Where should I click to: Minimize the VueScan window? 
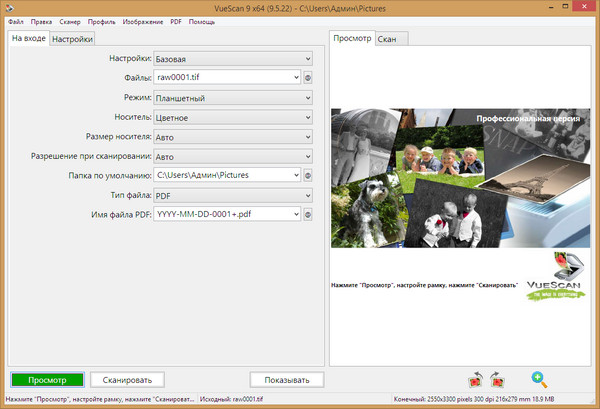551,7
